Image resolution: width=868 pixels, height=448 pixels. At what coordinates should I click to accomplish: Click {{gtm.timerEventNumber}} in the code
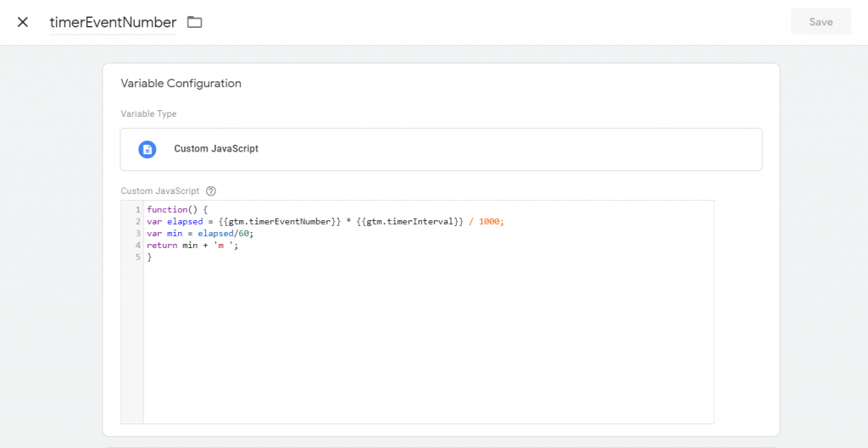point(280,222)
